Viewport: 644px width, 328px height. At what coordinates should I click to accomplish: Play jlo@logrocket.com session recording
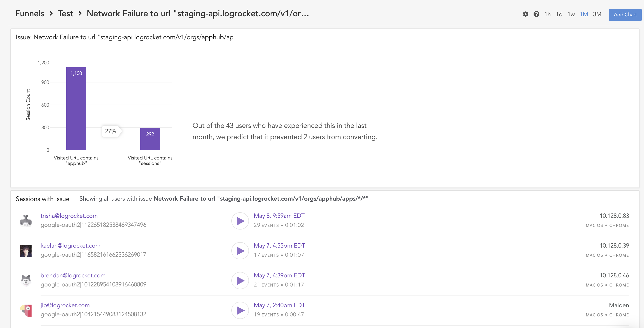click(240, 310)
